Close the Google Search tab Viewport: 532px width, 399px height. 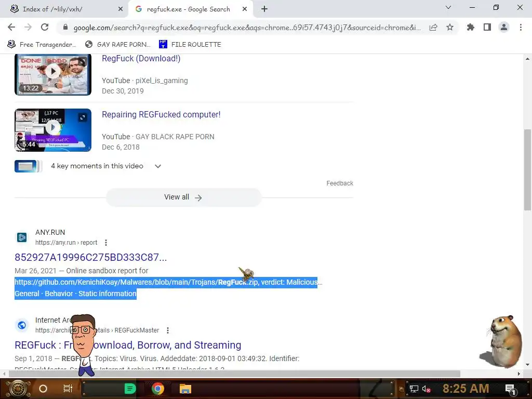[x=245, y=9]
